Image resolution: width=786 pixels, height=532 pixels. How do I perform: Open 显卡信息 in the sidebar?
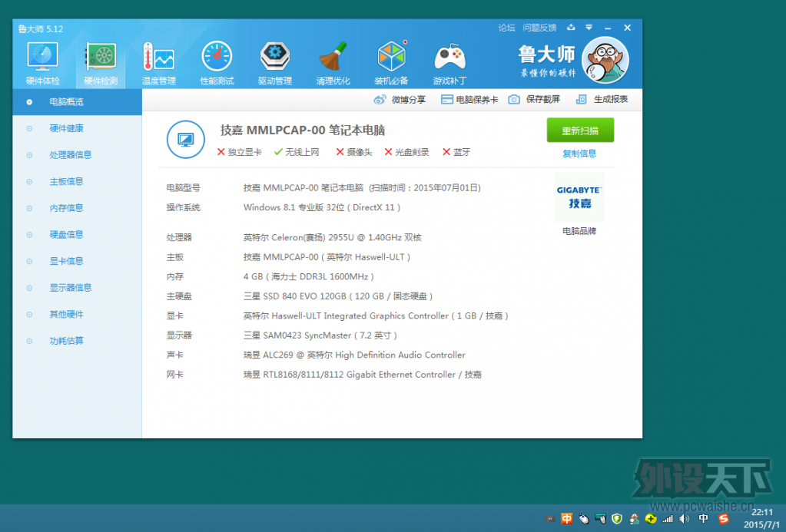point(66,261)
